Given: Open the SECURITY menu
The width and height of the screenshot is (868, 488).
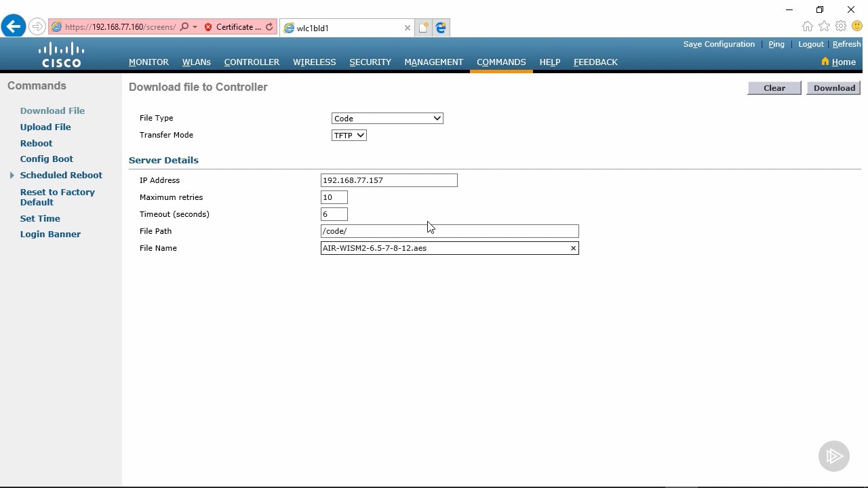Looking at the screenshot, I should [x=370, y=62].
